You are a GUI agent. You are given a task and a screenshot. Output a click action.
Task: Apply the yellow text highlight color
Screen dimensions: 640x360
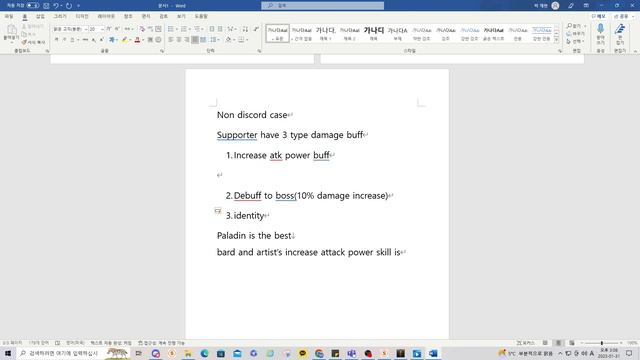click(x=124, y=40)
